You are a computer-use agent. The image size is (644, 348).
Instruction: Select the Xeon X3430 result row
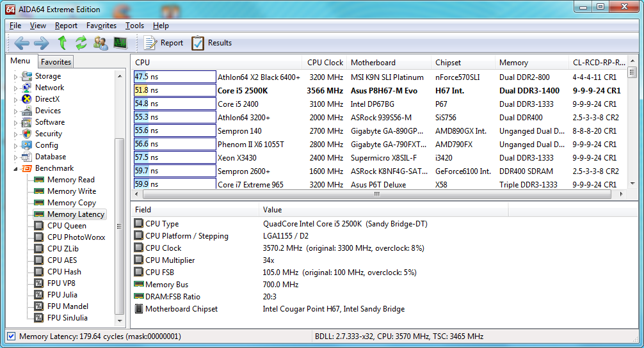click(379, 157)
